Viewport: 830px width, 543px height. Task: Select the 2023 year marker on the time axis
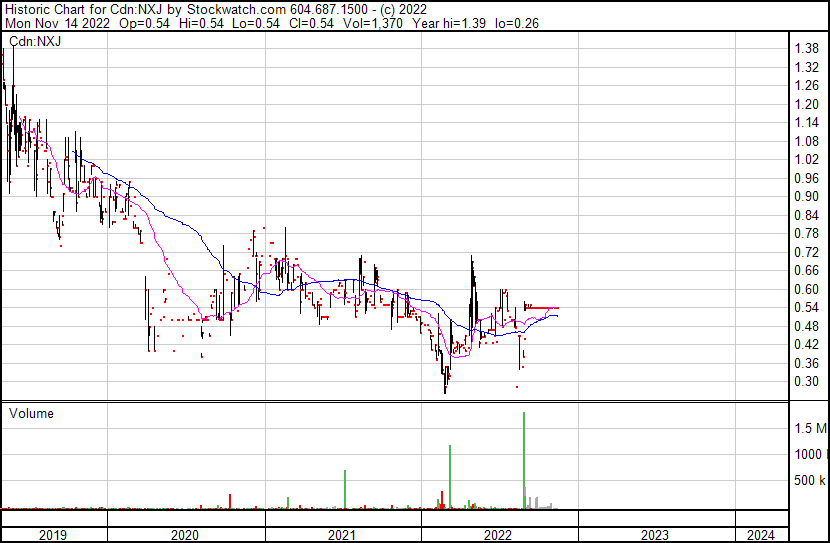(x=655, y=535)
